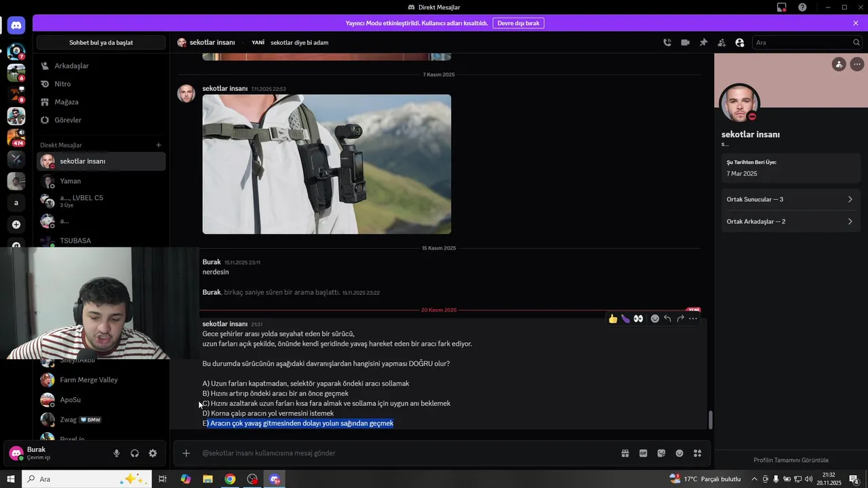868x488 pixels.
Task: Open the sticker picker
Action: 661,453
